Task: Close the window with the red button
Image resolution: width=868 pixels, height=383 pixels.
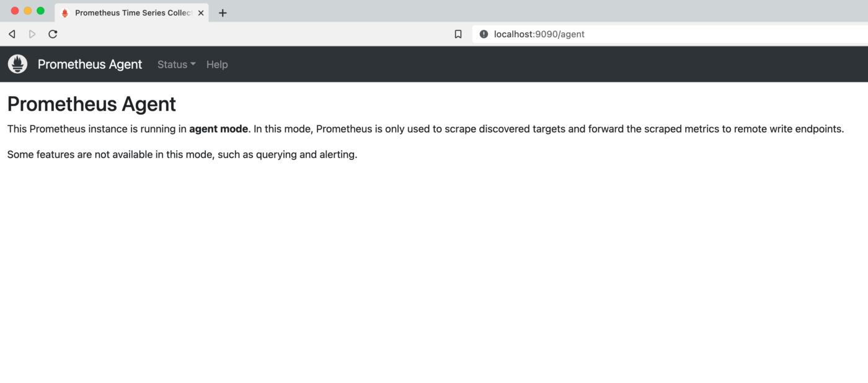Action: pyautogui.click(x=15, y=11)
